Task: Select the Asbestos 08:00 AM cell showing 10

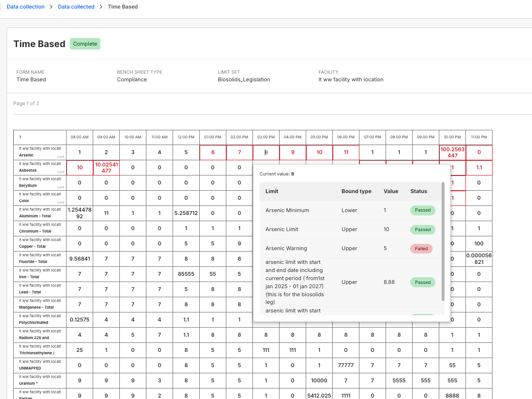Action: click(79, 167)
